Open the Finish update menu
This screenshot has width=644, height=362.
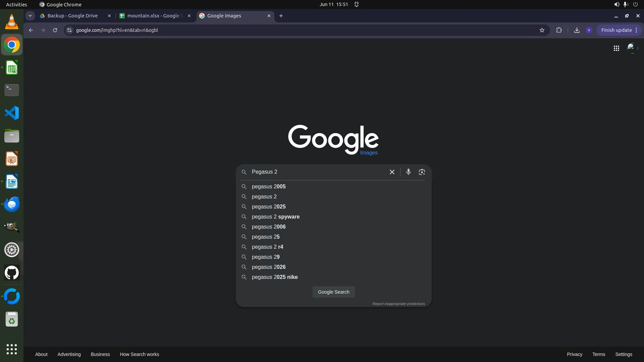[x=619, y=30]
